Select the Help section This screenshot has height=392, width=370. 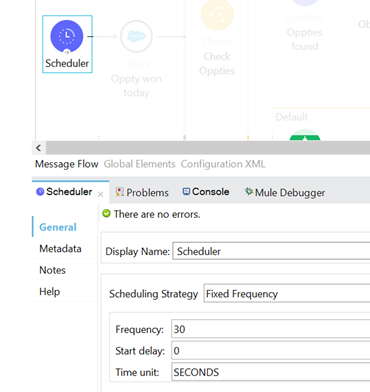click(50, 292)
